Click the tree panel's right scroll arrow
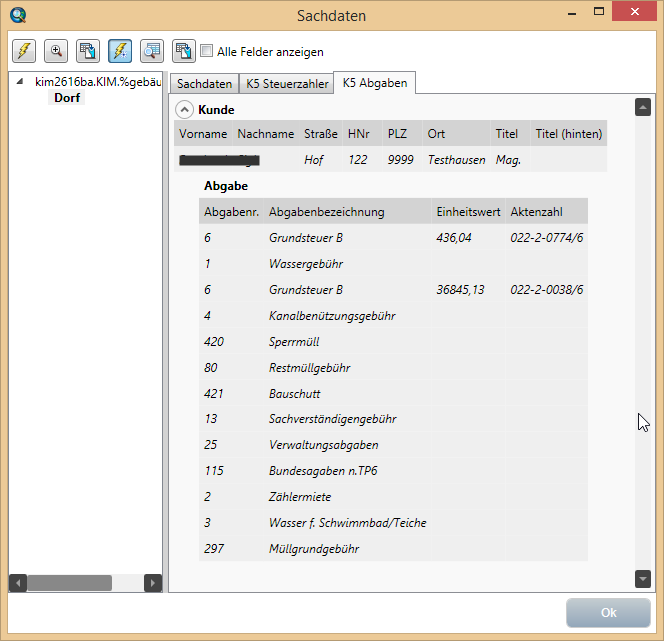 (x=152, y=583)
